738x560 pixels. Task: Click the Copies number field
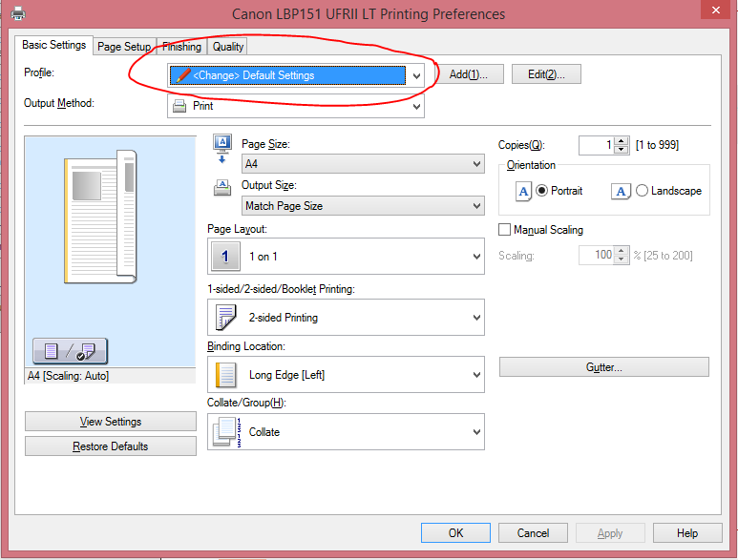597,145
